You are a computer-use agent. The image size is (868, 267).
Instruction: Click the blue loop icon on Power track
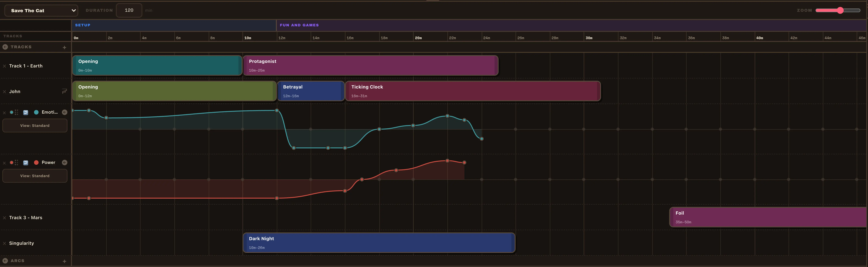click(x=26, y=163)
